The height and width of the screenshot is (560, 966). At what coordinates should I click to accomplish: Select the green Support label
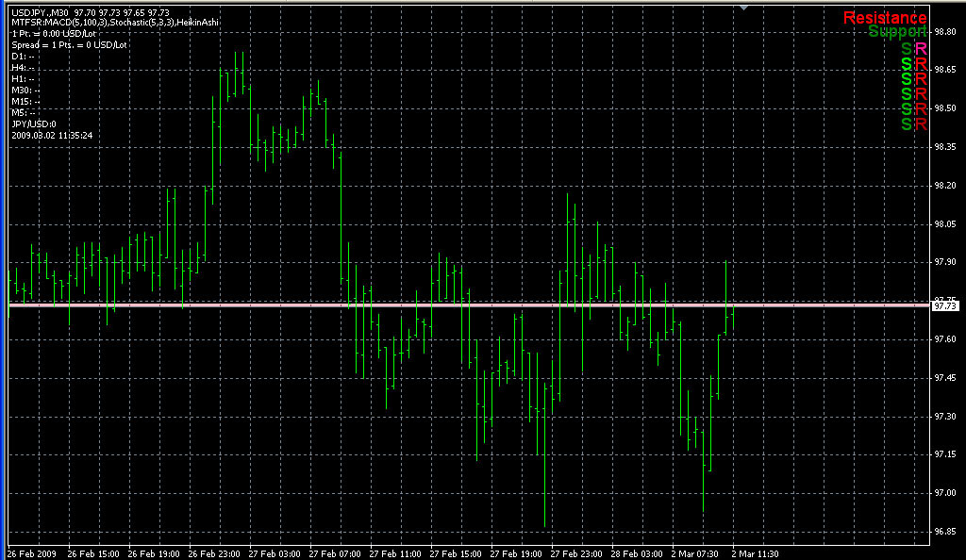[x=896, y=31]
